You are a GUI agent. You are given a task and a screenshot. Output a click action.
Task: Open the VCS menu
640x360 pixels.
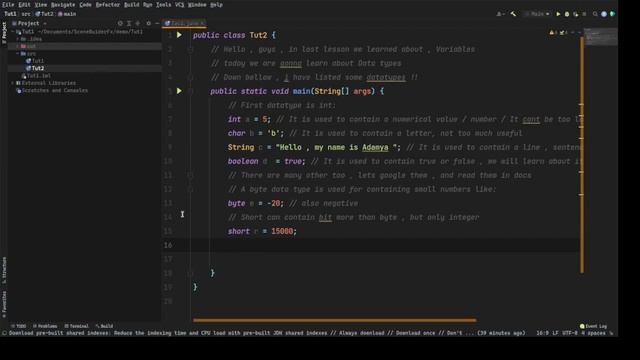(x=180, y=5)
